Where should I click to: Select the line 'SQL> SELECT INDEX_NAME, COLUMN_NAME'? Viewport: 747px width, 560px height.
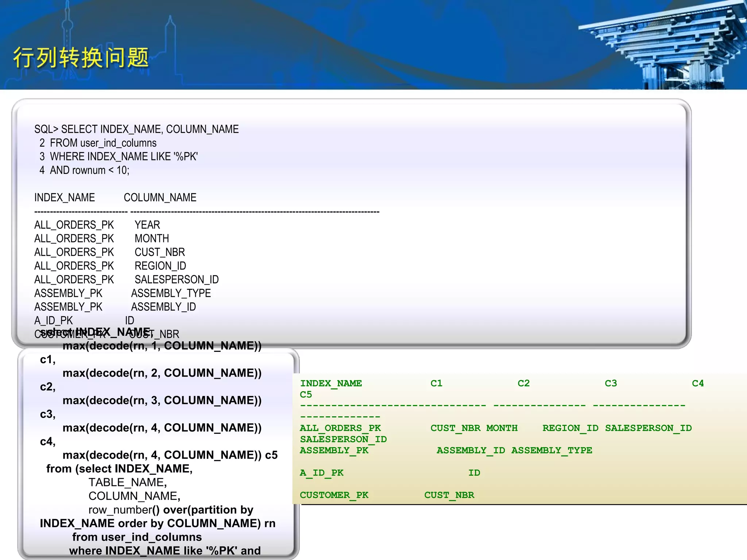pyautogui.click(x=136, y=129)
